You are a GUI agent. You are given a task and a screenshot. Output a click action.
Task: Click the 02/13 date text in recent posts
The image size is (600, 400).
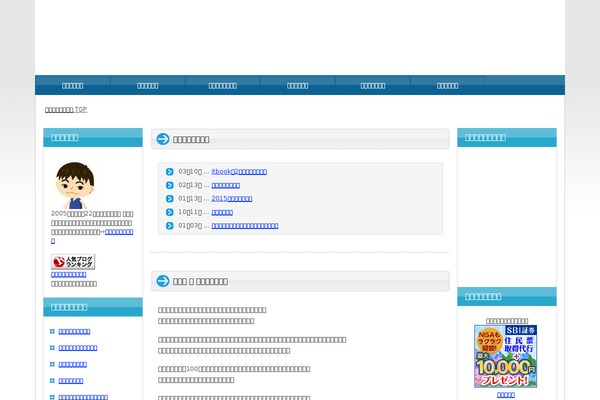point(190,185)
